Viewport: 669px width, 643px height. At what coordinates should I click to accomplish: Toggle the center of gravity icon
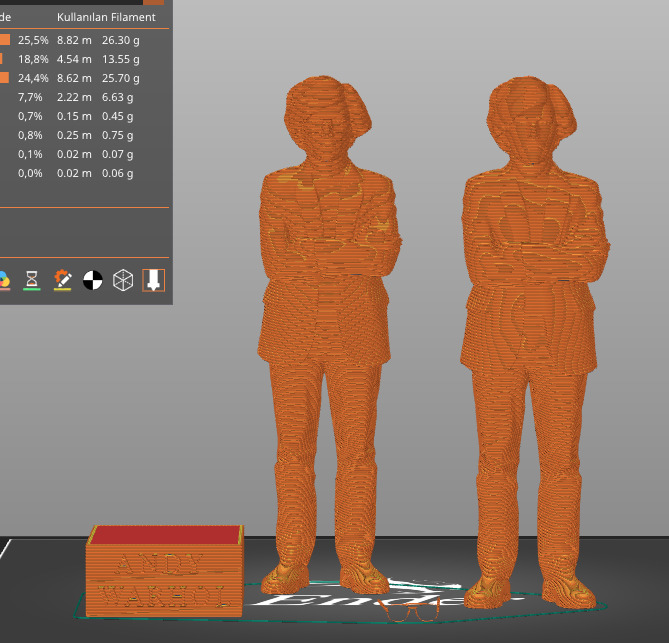click(93, 280)
